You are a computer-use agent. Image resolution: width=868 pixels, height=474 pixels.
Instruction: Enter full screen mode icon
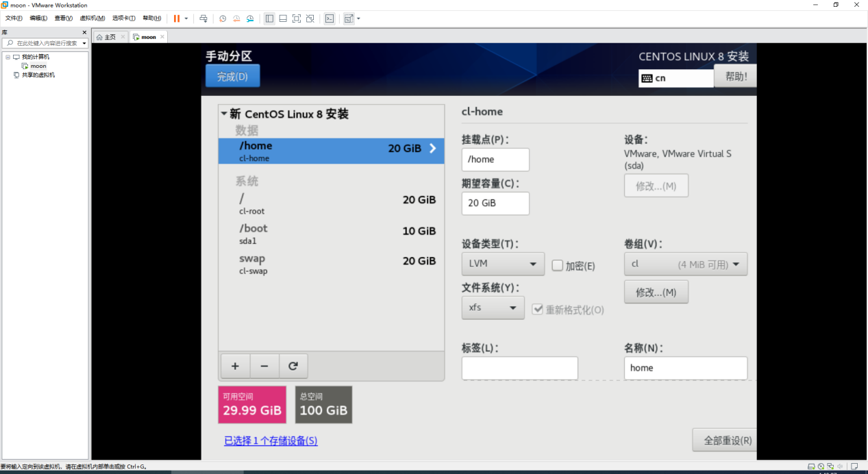297,18
